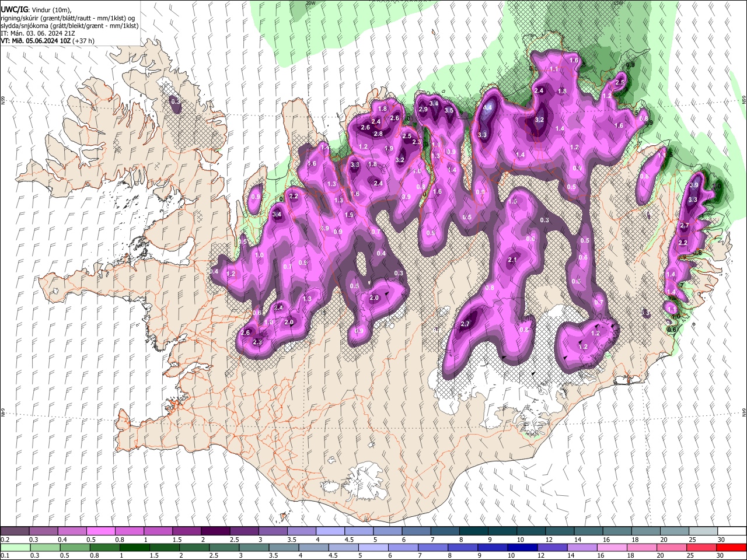Click the 2.8 value in northern snowfall area
The image size is (747, 560).
[378, 134]
